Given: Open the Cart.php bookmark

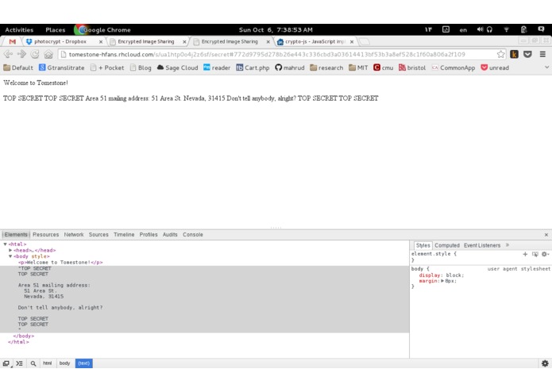Looking at the screenshot, I should pos(253,67).
